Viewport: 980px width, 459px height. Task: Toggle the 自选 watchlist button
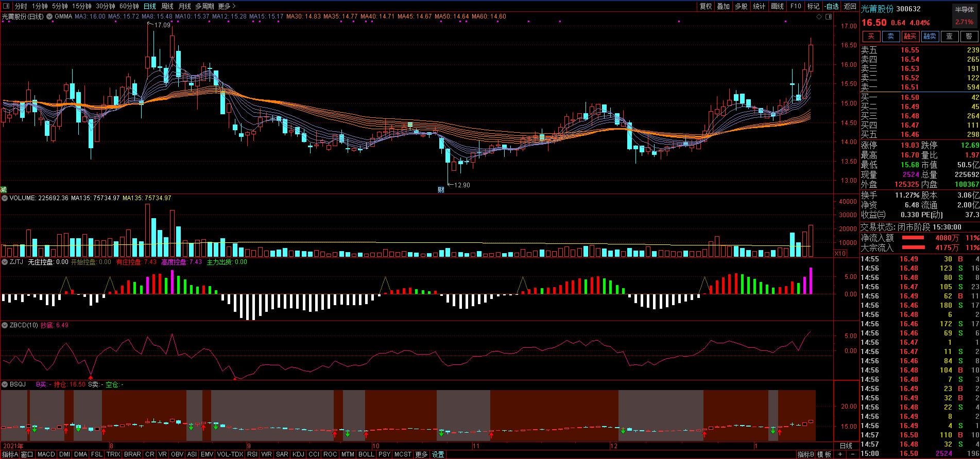pyautogui.click(x=832, y=6)
